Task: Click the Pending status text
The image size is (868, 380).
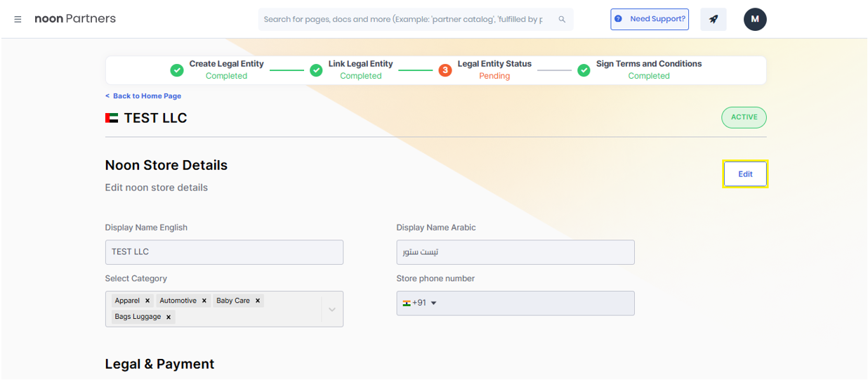Action: [x=494, y=76]
